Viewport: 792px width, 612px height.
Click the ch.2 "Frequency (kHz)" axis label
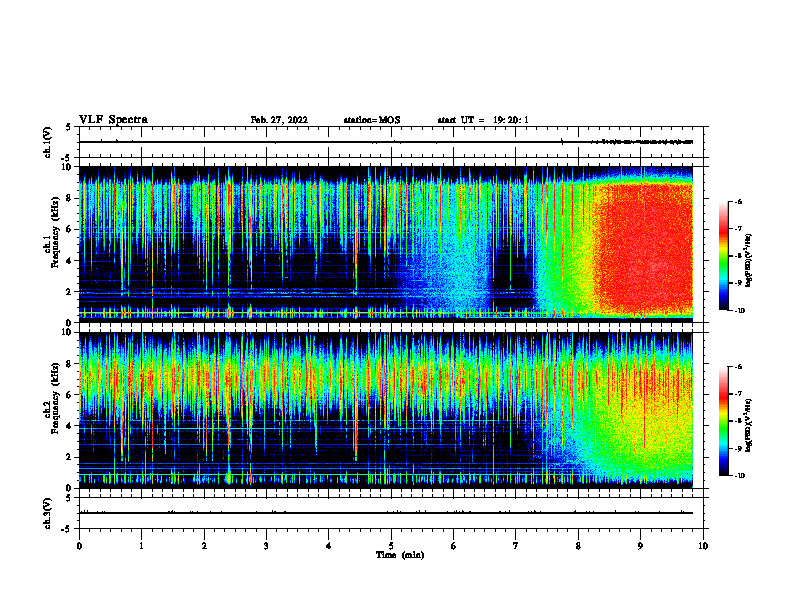[x=55, y=397]
